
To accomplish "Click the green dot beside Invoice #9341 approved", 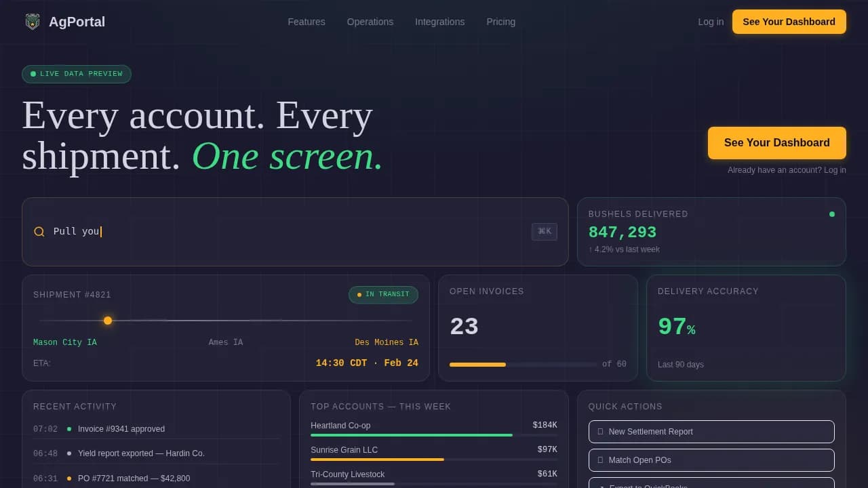I will [x=69, y=429].
